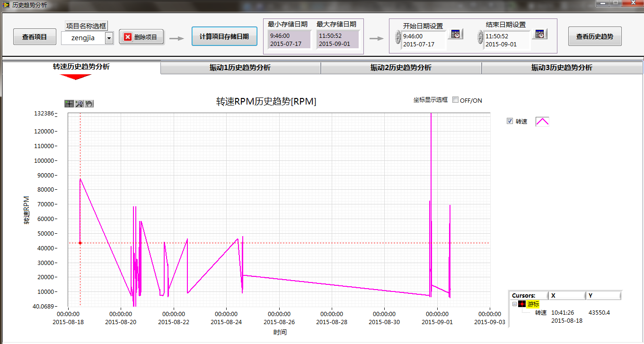Select the hand pan tool on graph palette
644x344 pixels.
coord(89,104)
